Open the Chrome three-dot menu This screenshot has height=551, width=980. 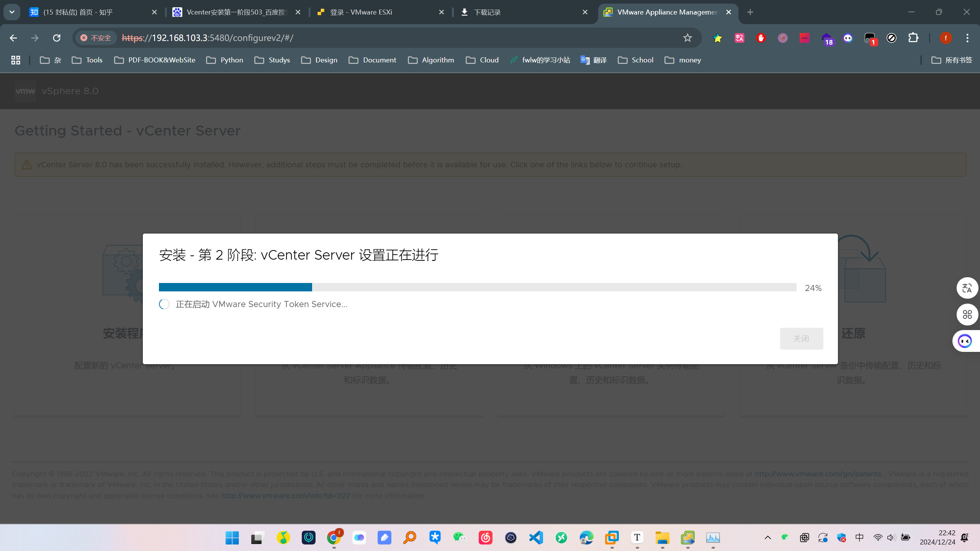(x=967, y=38)
